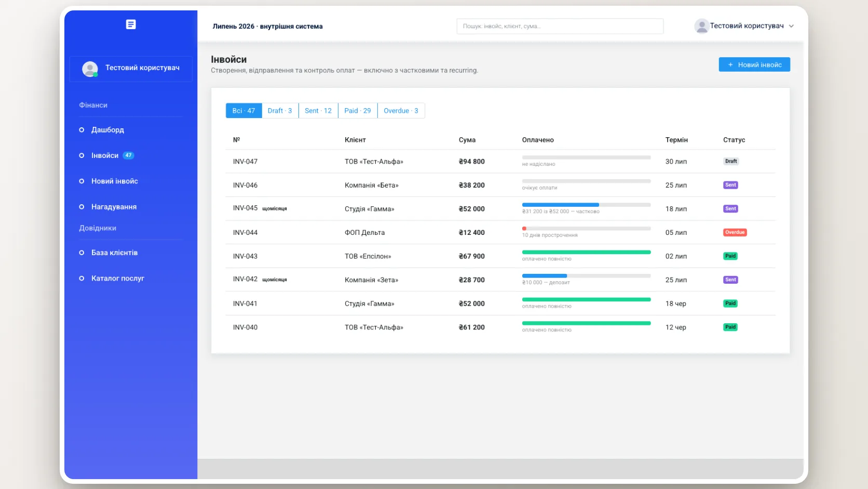Click the INV-047 payment progress bar
The width and height of the screenshot is (868, 489).
point(586,157)
